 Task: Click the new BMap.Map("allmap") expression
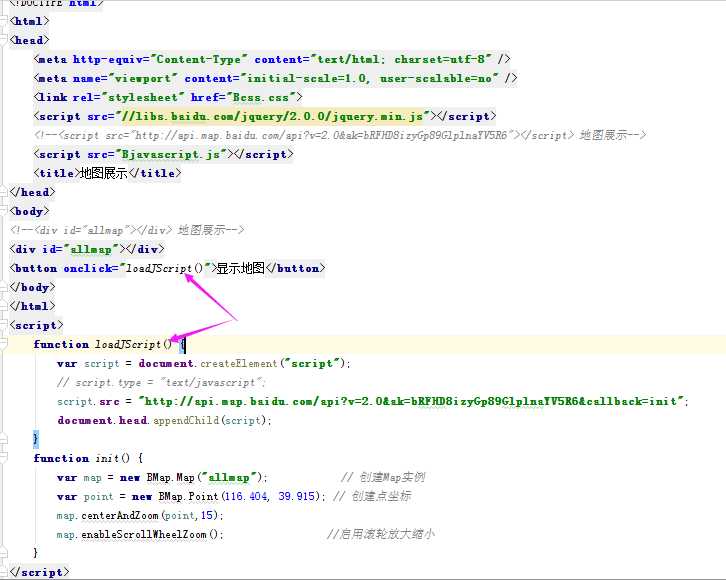click(x=194, y=477)
